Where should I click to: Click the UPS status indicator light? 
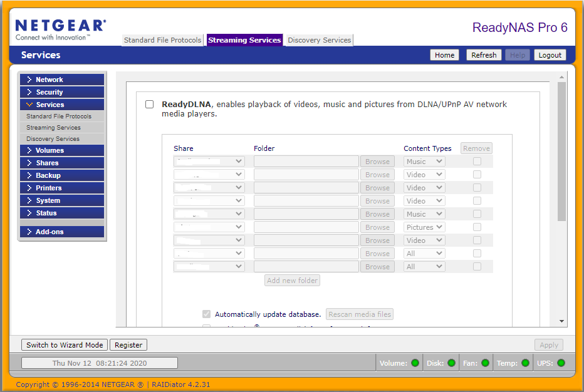click(x=561, y=363)
